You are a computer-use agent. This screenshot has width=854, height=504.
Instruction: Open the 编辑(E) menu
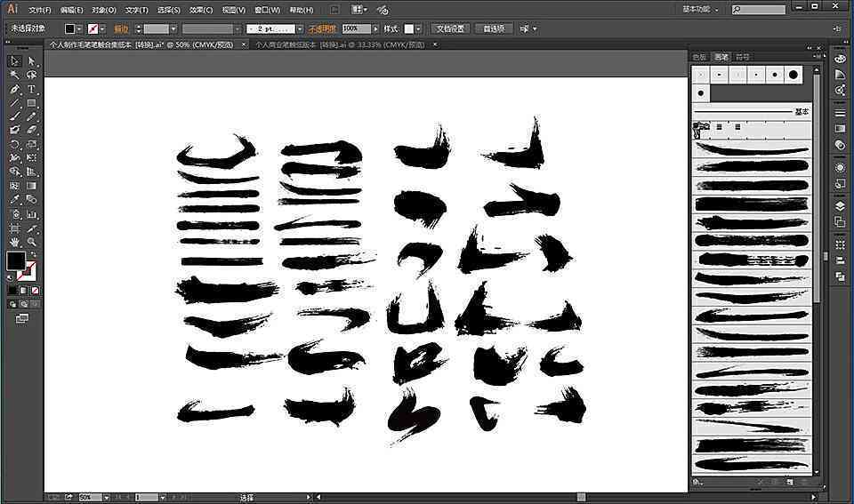pos(71,10)
